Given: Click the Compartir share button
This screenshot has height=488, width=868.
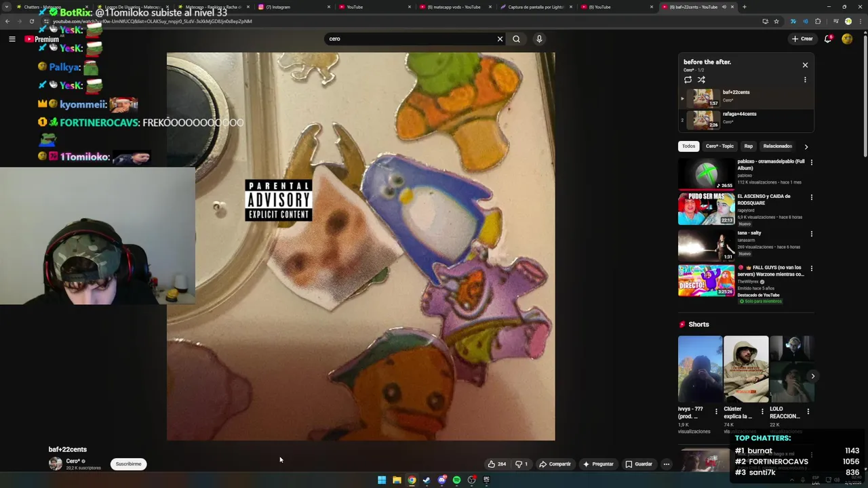Looking at the screenshot, I should [555, 464].
